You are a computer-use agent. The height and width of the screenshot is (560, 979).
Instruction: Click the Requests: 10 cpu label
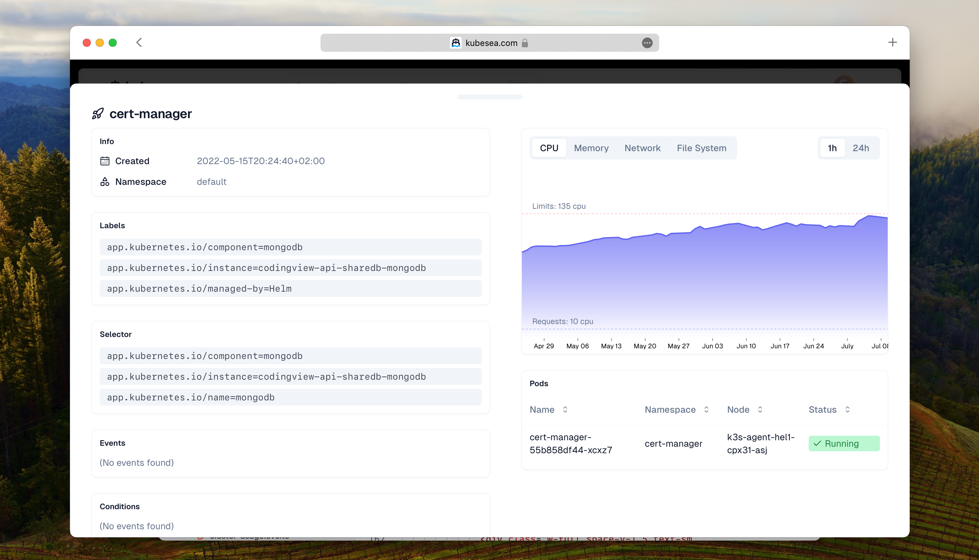point(562,321)
